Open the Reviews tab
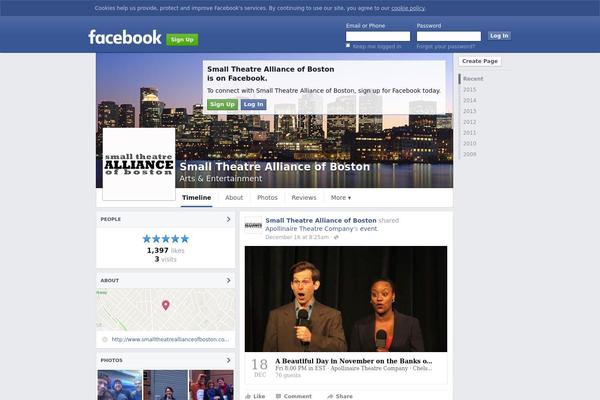This screenshot has width=600, height=400. [304, 198]
